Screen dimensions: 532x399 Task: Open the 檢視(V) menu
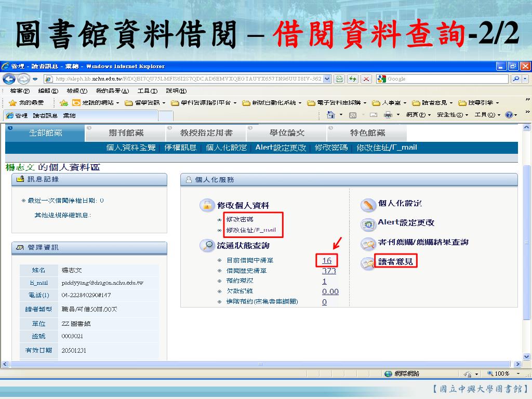(77, 91)
